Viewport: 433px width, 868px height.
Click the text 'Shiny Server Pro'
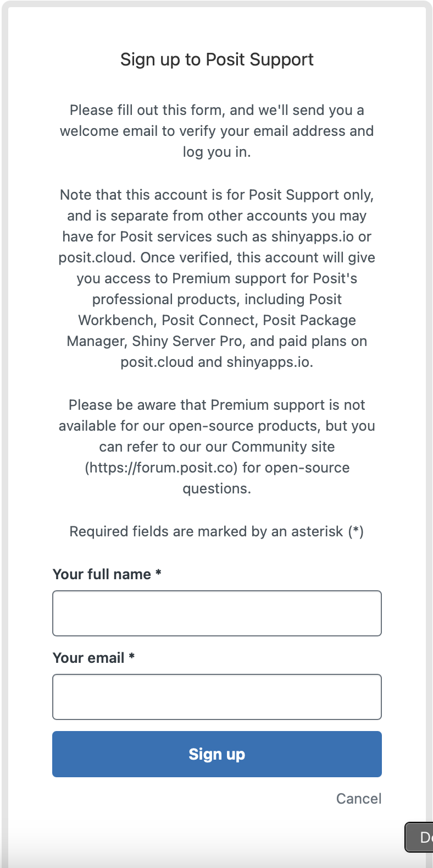coord(181,341)
